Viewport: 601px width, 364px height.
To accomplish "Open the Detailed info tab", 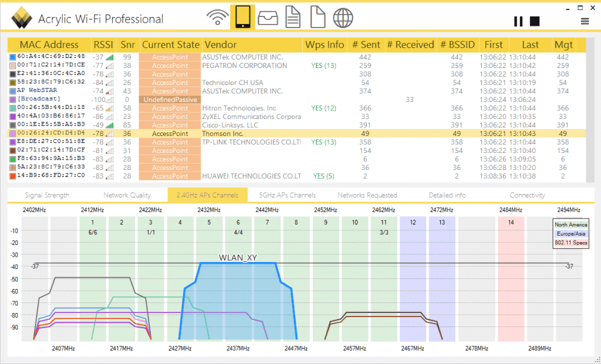I will 447,195.
